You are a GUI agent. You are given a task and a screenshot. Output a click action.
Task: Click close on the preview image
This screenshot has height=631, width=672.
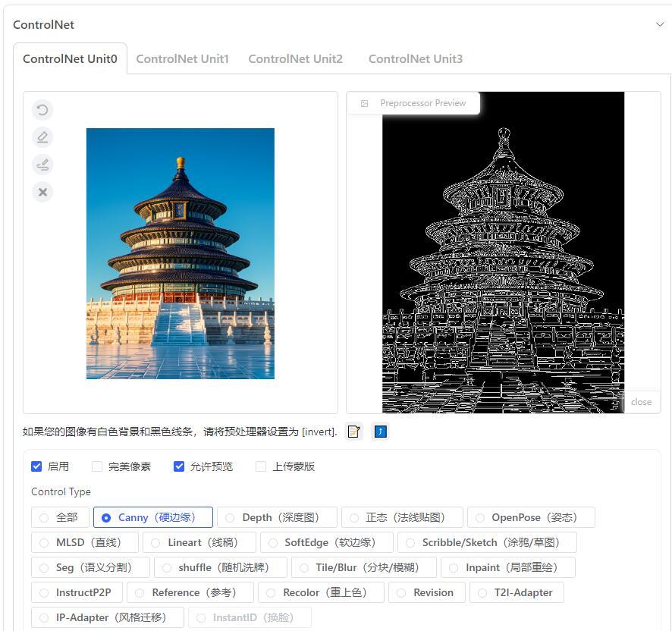click(641, 402)
